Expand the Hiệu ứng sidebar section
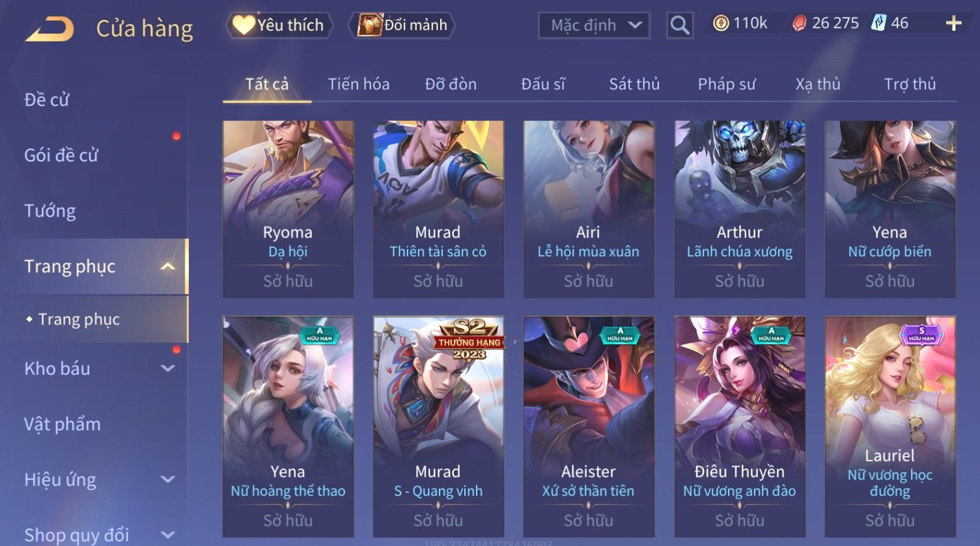This screenshot has height=546, width=980. 168,480
